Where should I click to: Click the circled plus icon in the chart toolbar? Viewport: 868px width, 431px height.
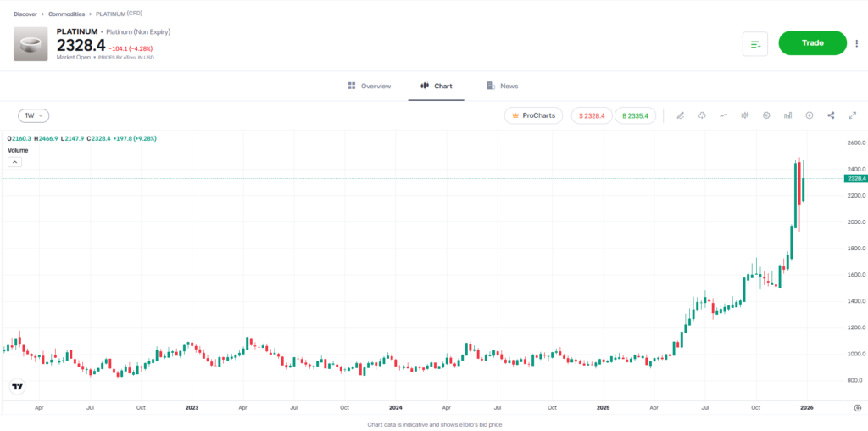(x=810, y=115)
